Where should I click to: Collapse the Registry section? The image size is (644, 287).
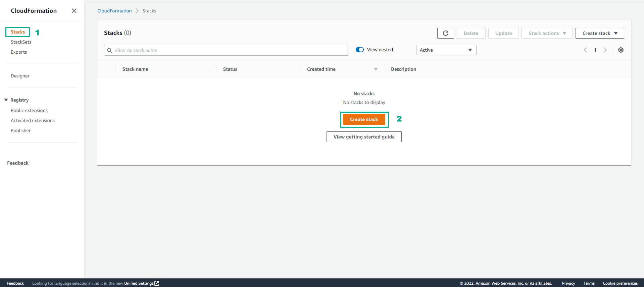(6, 100)
